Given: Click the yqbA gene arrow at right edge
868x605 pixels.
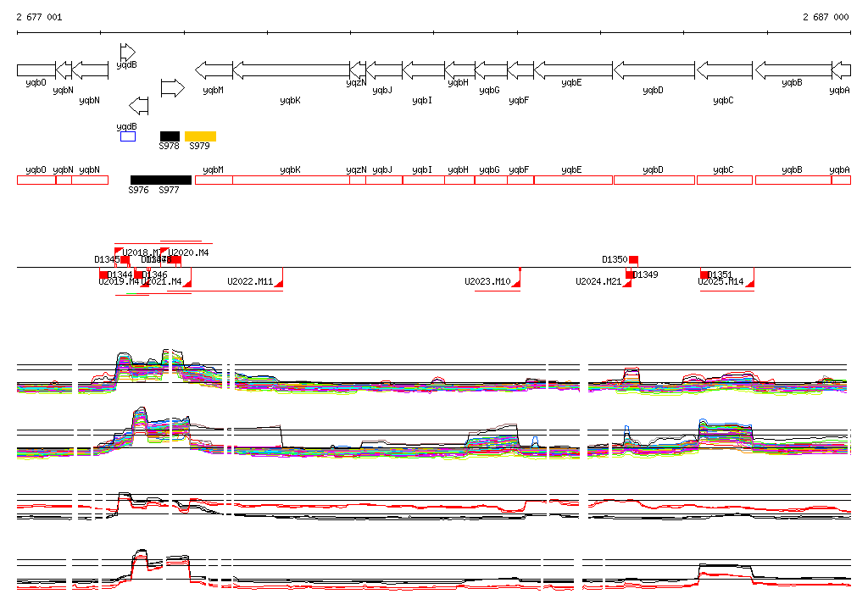Looking at the screenshot, I should tap(841, 70).
